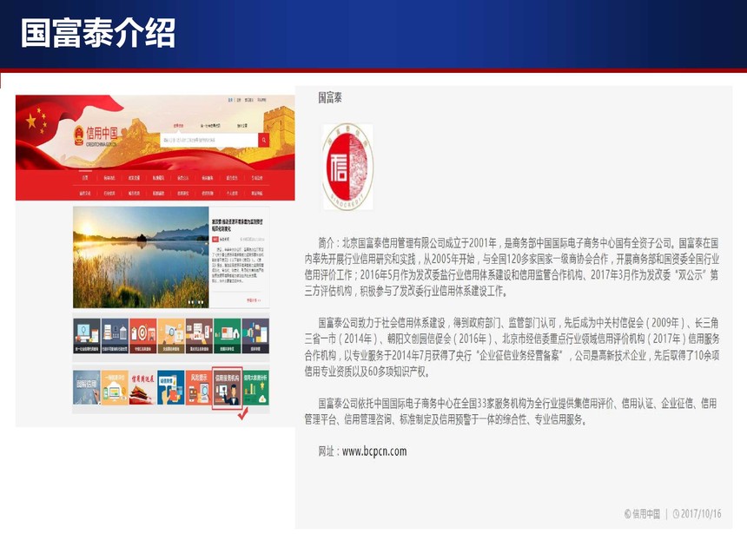
Task: Open the Tiananmen gate tile
Action: click(143, 387)
